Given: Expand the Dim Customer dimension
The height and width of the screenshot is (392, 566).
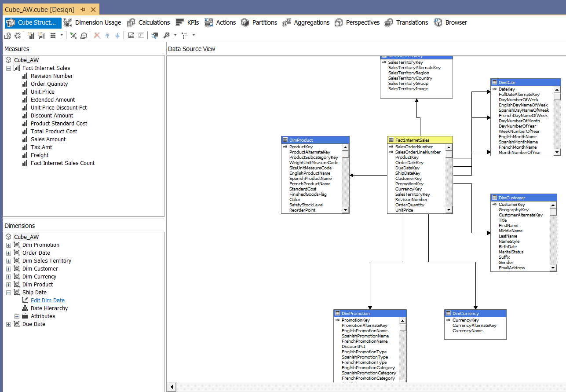Looking at the screenshot, I should point(8,268).
